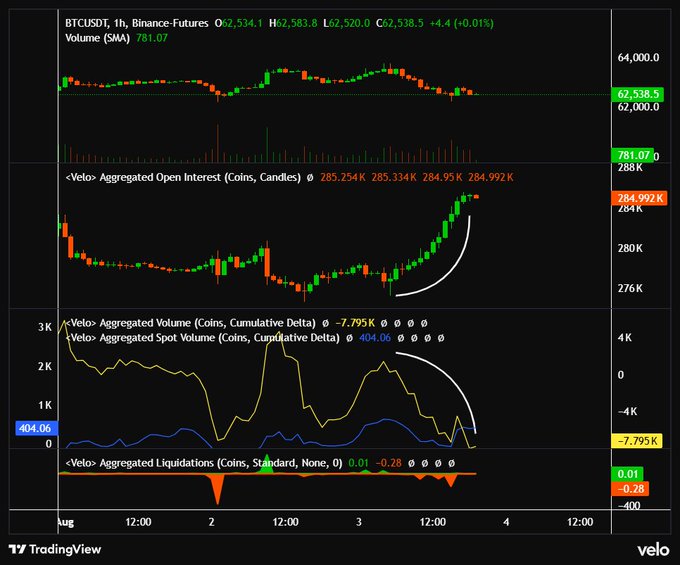Click the green 0.01 liquidations axis tag

[628, 474]
